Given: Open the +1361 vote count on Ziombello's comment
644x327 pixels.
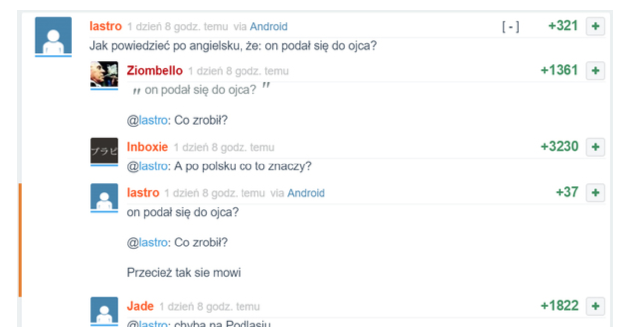Looking at the screenshot, I should 560,71.
